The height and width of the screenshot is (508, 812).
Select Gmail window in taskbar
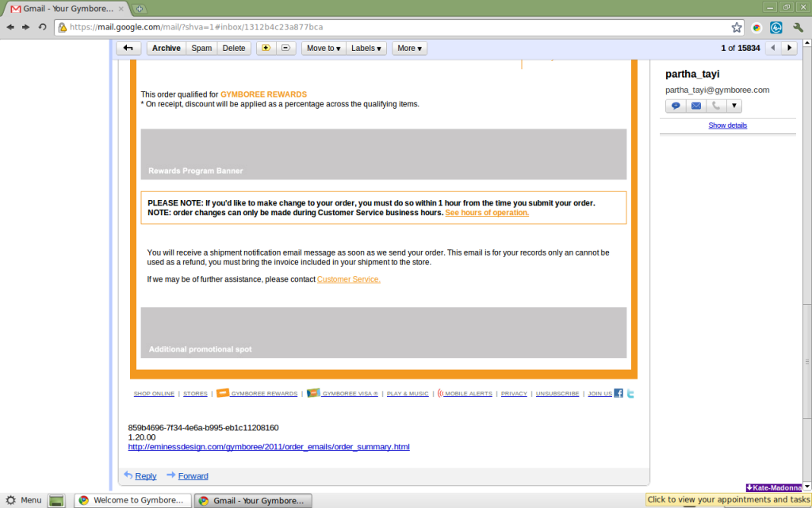[x=253, y=500]
